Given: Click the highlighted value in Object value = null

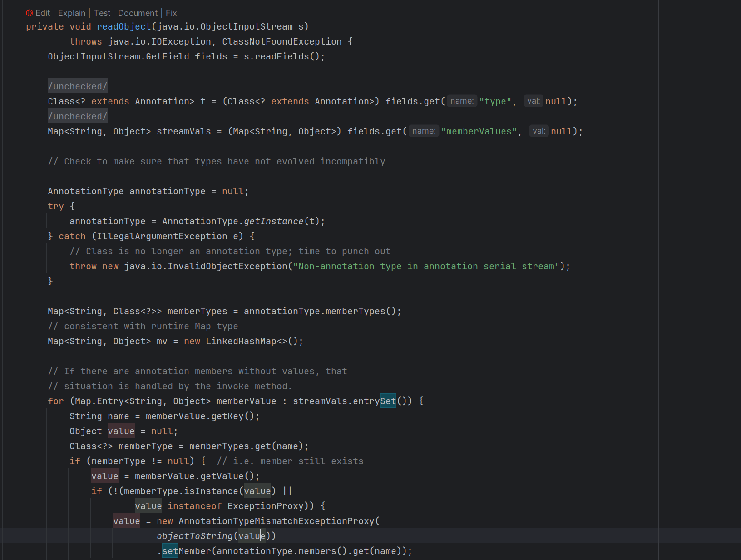Looking at the screenshot, I should click(121, 431).
